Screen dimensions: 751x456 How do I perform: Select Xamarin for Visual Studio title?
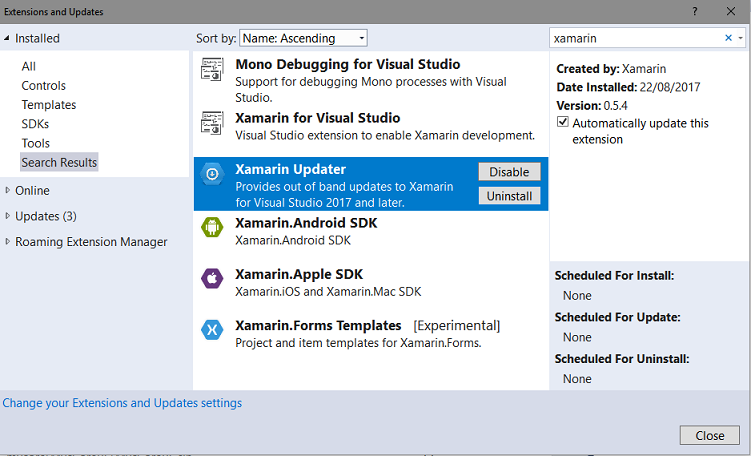[318, 118]
